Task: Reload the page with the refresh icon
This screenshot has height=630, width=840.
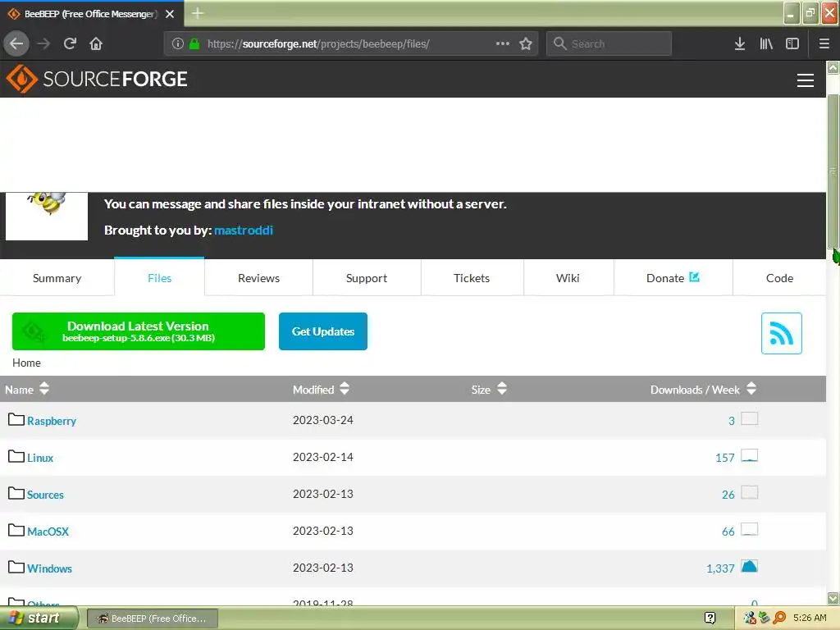Action: click(70, 43)
